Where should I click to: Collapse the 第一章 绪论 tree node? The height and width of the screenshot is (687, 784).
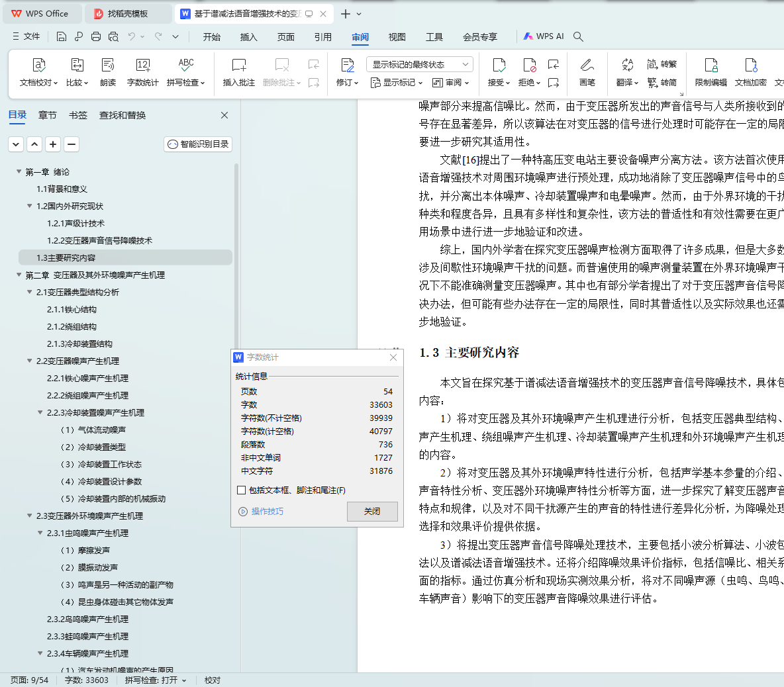point(19,171)
